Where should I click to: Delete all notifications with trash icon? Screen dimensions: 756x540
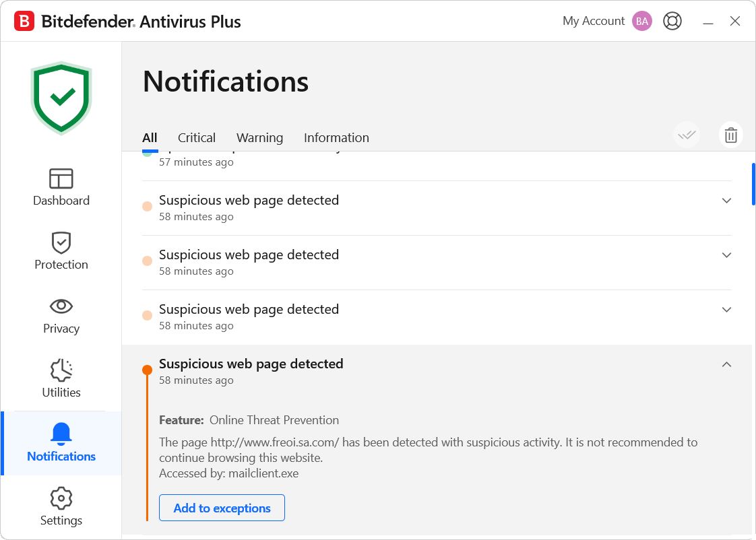[x=730, y=135]
